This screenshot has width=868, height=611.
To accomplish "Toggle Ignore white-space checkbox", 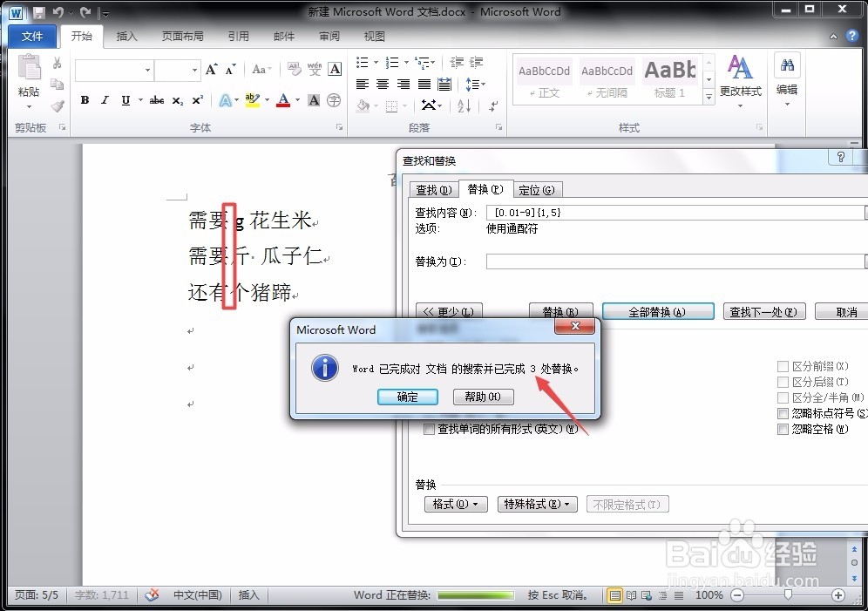I will pos(783,429).
